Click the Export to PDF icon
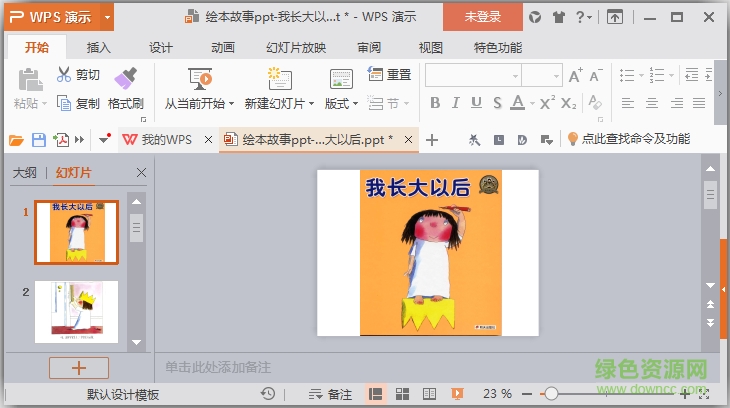 (x=61, y=140)
